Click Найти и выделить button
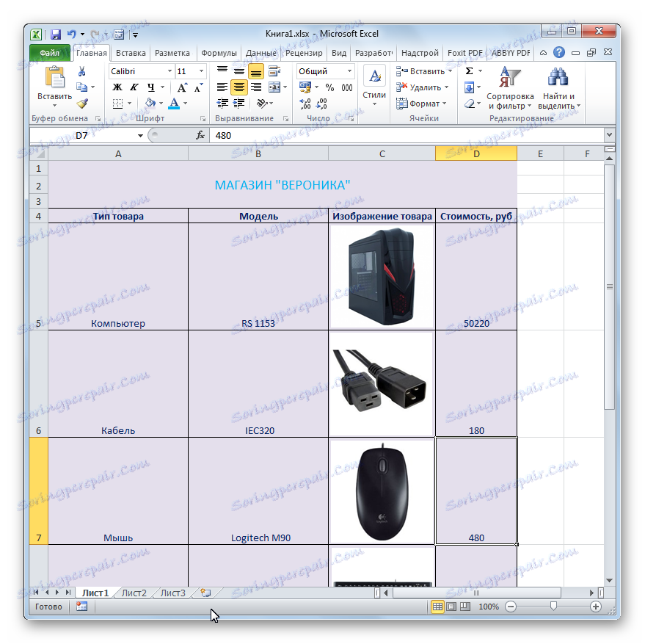The width and height of the screenshot is (645, 644). (x=558, y=88)
